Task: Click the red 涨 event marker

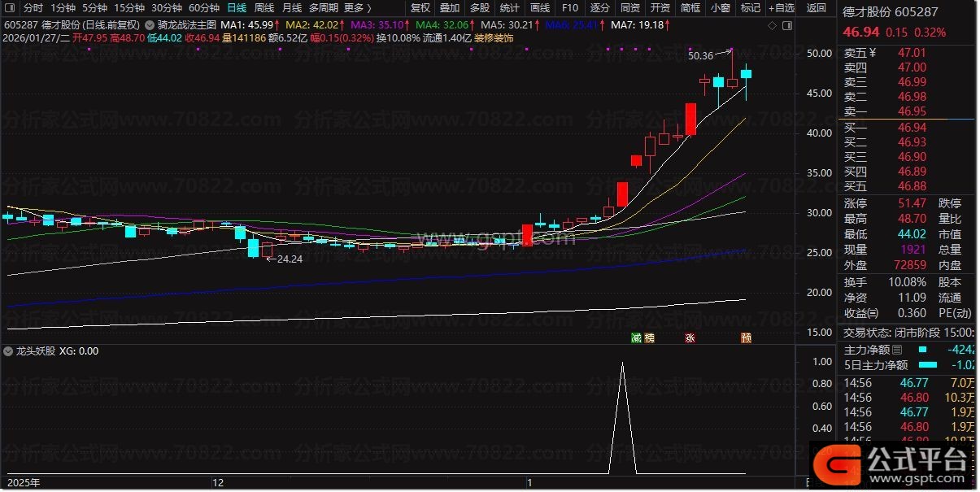Action: click(x=690, y=337)
